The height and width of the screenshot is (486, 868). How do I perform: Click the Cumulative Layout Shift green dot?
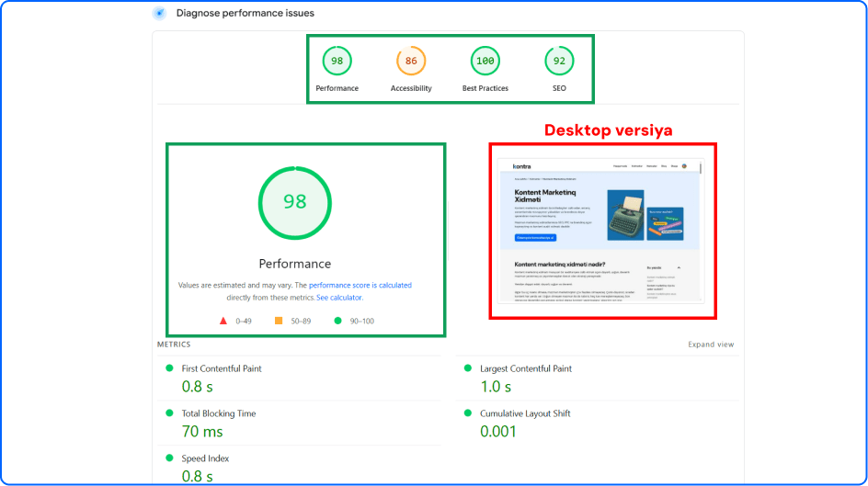(468, 413)
